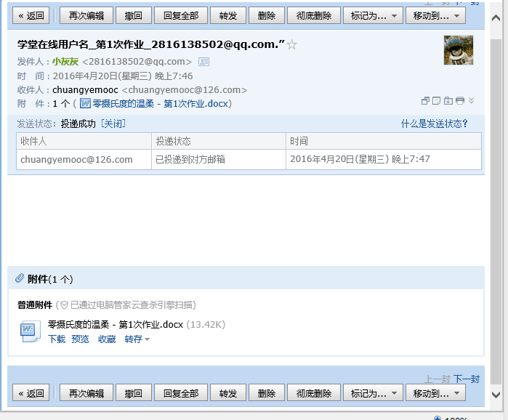
Task: Open the bottom 移动到... dropdown
Action: [435, 393]
